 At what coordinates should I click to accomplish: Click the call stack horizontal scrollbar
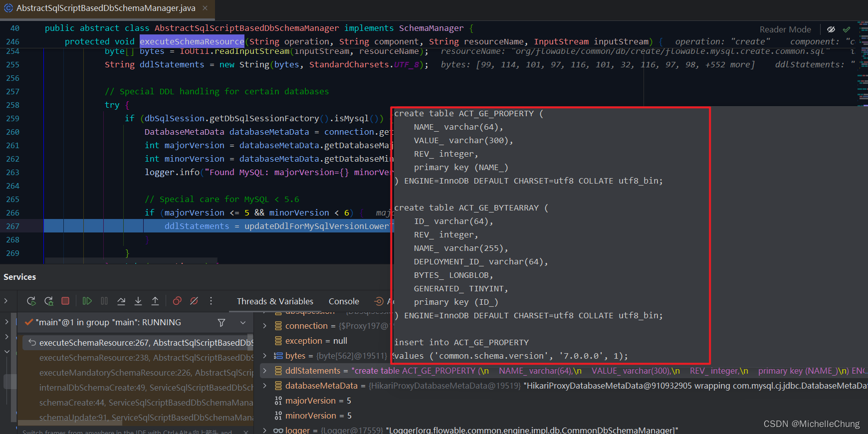(70, 424)
